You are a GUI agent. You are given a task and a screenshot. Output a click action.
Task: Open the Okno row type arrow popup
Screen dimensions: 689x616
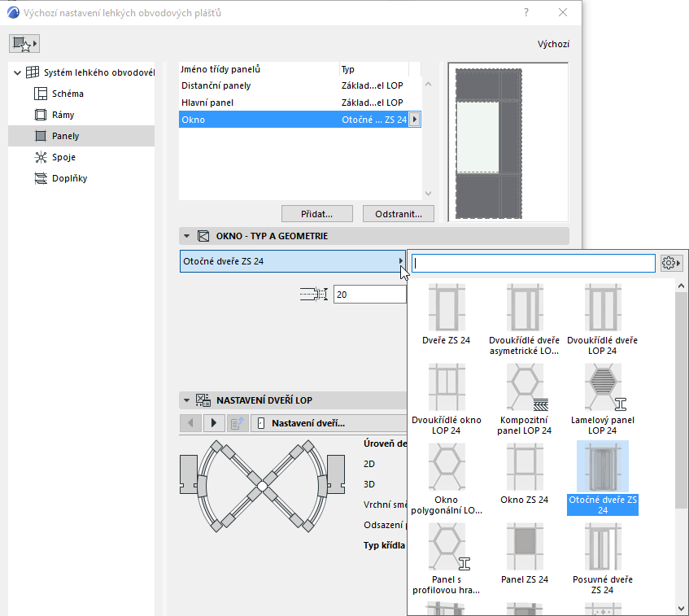pyautogui.click(x=414, y=120)
